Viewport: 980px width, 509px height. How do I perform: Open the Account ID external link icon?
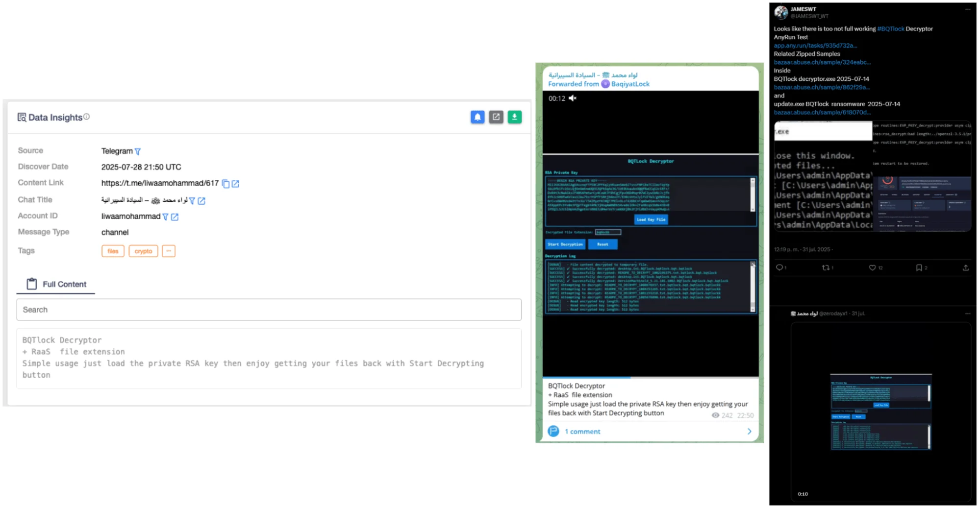point(175,217)
